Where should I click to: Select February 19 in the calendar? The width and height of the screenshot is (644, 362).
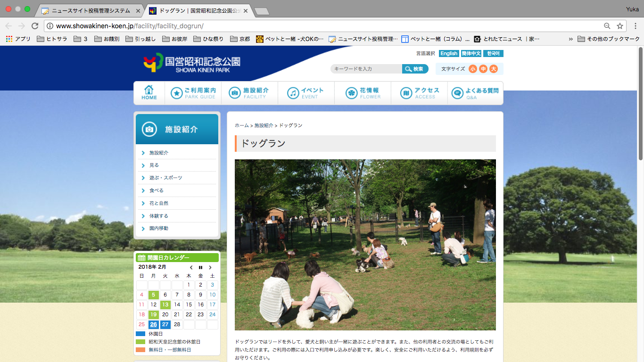tap(154, 314)
